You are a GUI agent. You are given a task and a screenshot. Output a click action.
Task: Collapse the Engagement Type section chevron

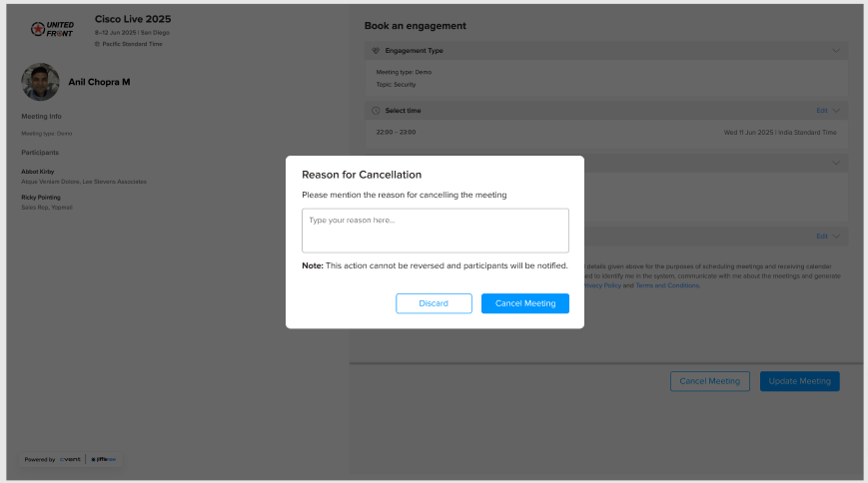(836, 50)
